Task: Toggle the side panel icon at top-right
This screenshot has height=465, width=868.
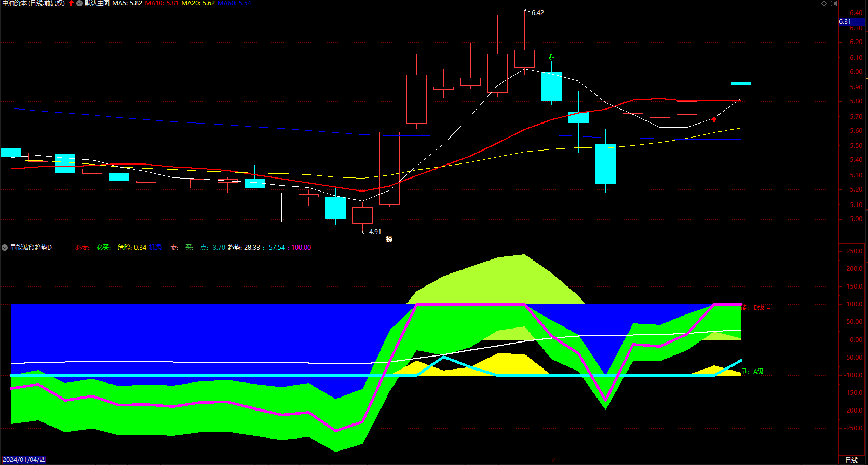Action: point(834,3)
